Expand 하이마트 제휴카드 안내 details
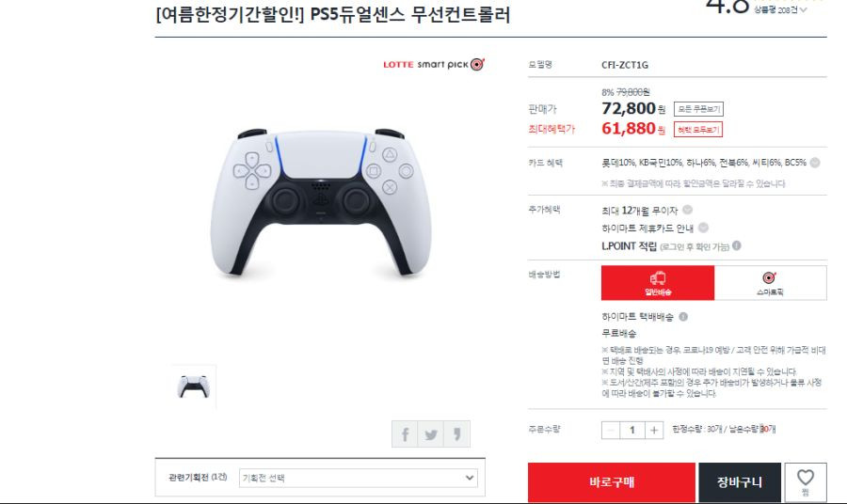This screenshot has height=504, width=847. (703, 228)
